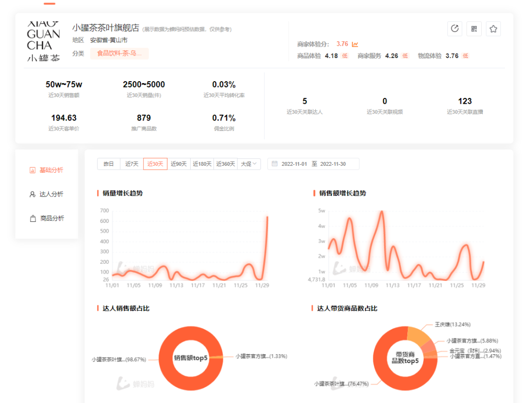Pick the 近180天 time range

(202, 164)
